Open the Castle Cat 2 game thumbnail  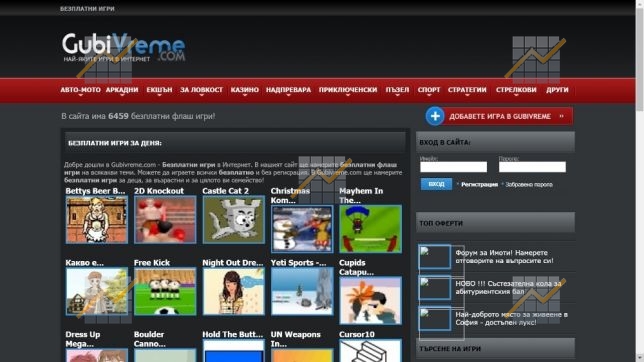tap(233, 219)
